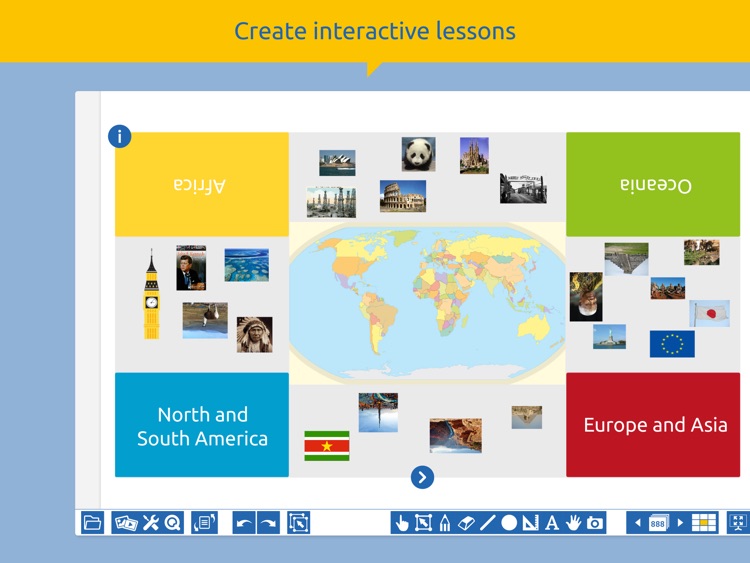This screenshot has width=750, height=563.
Task: Select the circle shape tool
Action: pyautogui.click(x=509, y=523)
